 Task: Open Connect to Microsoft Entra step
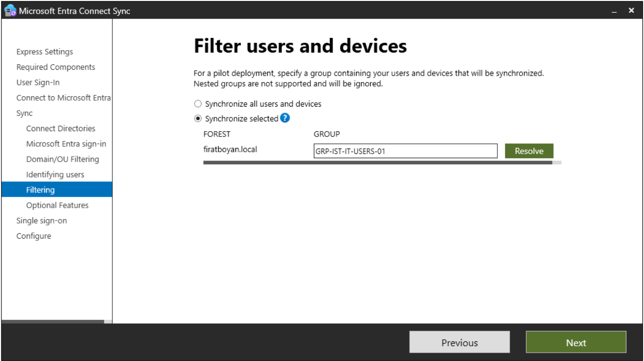[64, 97]
